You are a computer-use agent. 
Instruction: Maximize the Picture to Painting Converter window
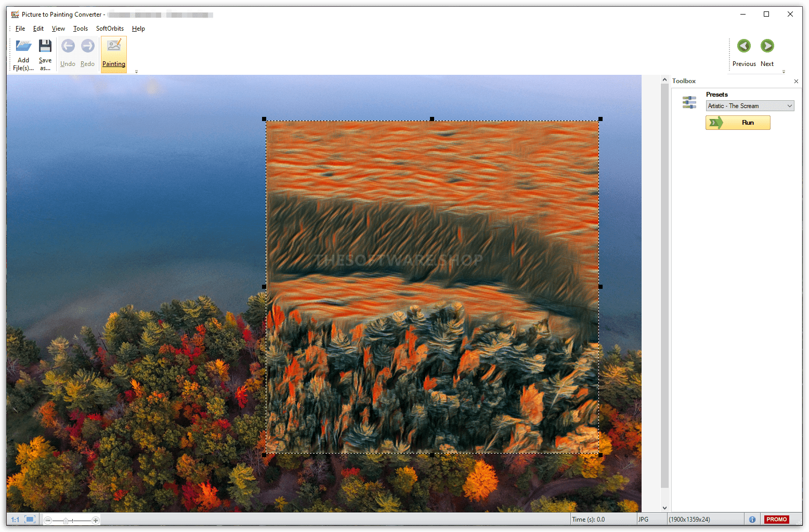766,14
